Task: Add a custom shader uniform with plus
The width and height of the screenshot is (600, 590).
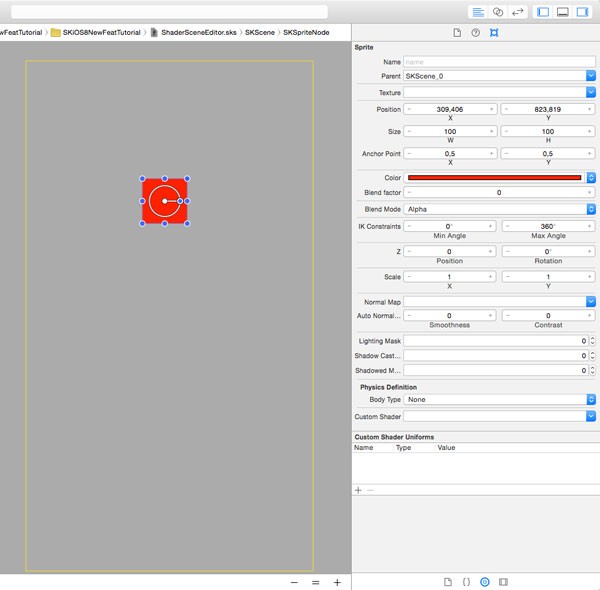Action: pyautogui.click(x=358, y=490)
